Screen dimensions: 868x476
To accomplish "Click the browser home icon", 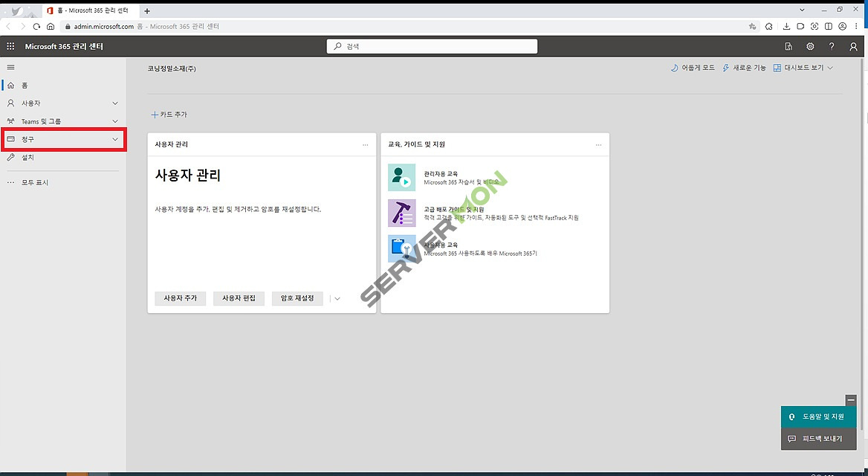I will coord(51,27).
